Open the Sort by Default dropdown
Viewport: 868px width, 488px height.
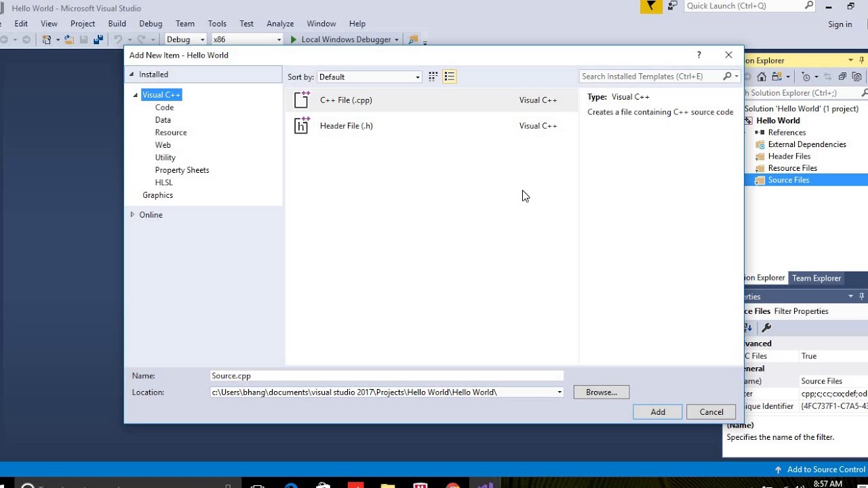coord(370,77)
